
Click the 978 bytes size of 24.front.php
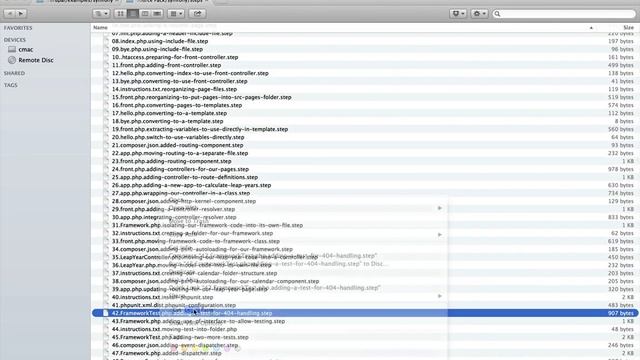[620, 169]
